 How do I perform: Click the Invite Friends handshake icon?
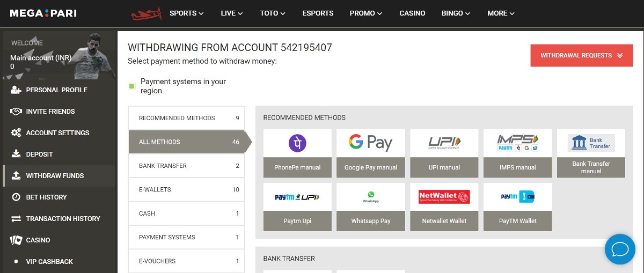pos(16,112)
